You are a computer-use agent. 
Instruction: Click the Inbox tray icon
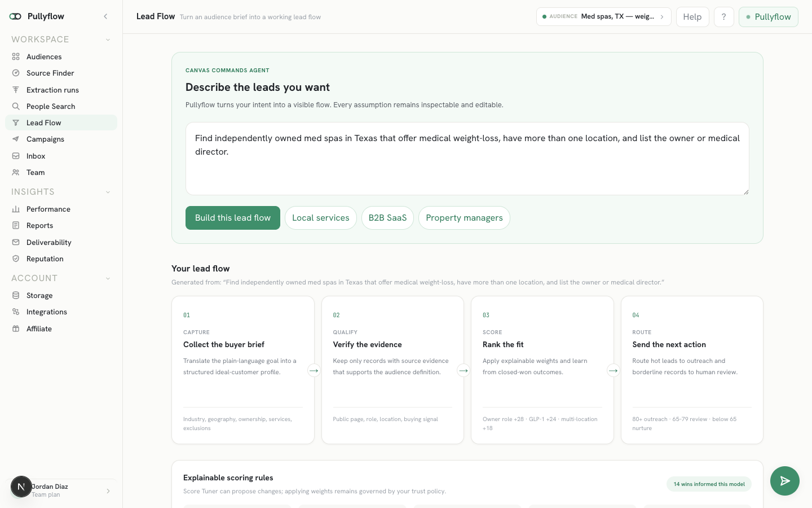pyautogui.click(x=16, y=156)
